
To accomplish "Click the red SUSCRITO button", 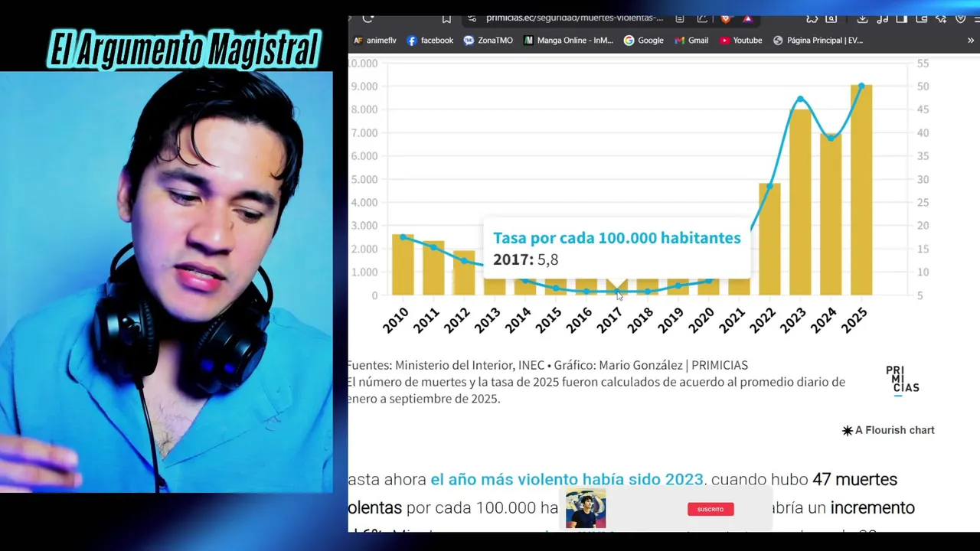I will [710, 509].
